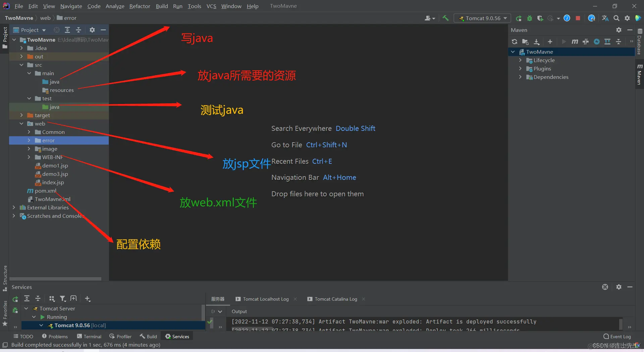Download Maven sources and documentation
The image size is (644, 352).
coord(537,42)
